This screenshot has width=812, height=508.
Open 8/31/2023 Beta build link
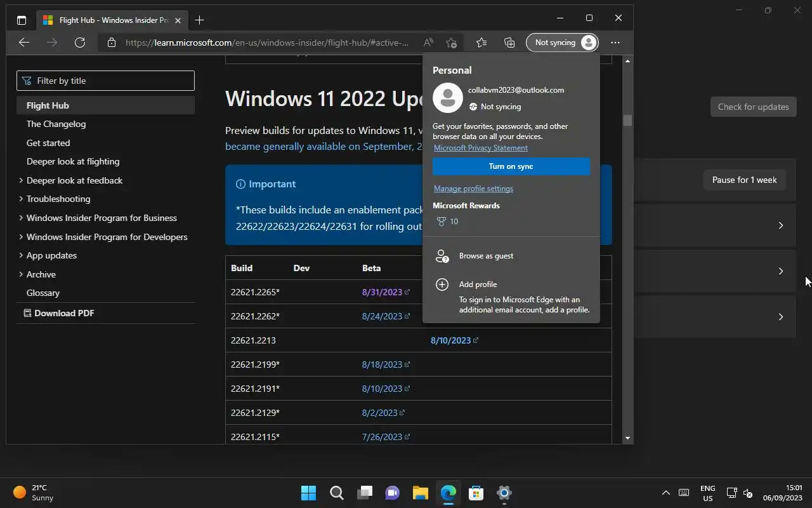point(386,292)
